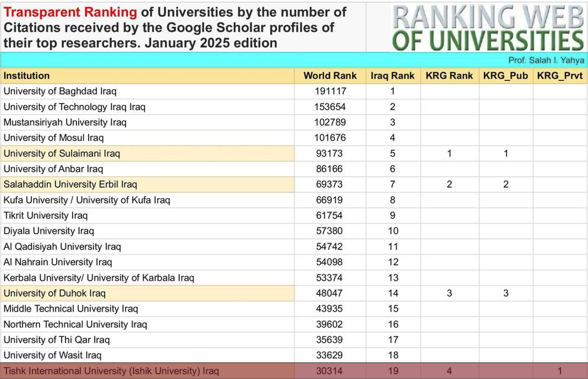Click the KRG_Prvt column header
The image size is (588, 379).
(560, 76)
